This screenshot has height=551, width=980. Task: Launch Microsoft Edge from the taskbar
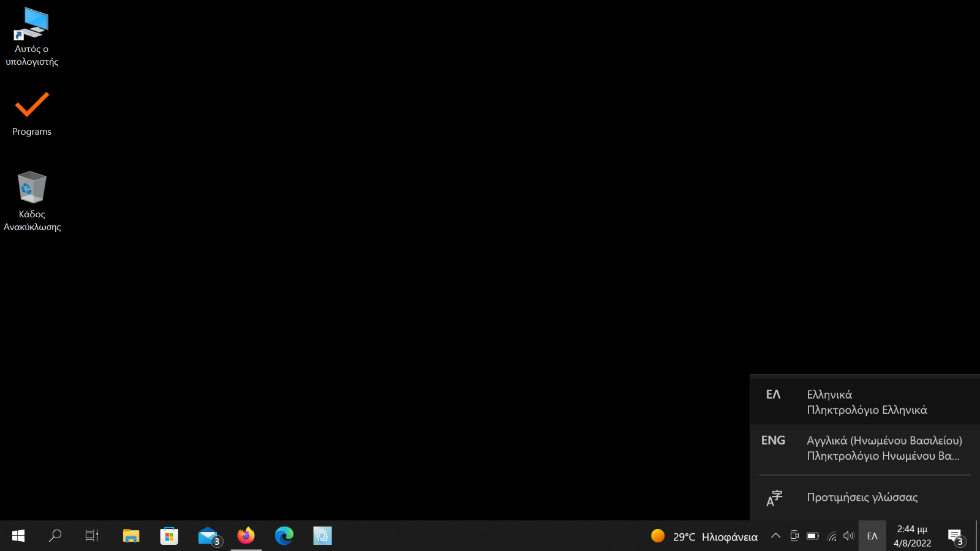point(284,536)
